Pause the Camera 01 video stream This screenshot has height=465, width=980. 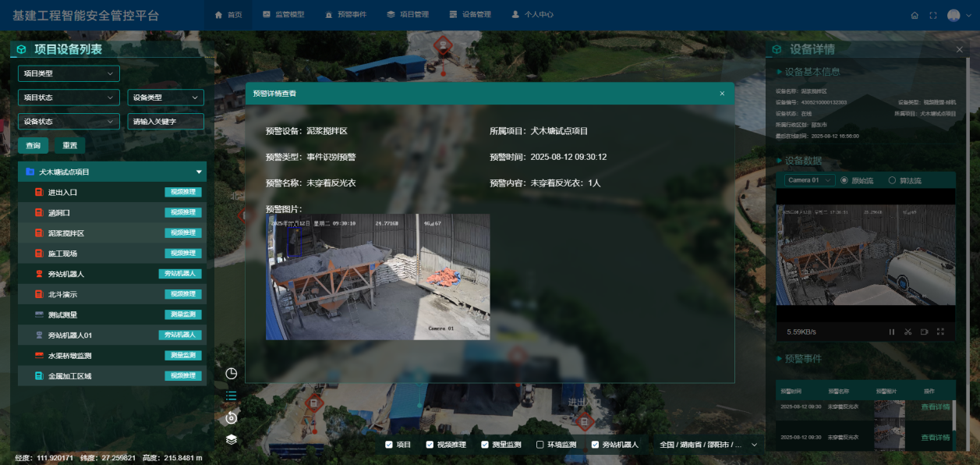(892, 332)
